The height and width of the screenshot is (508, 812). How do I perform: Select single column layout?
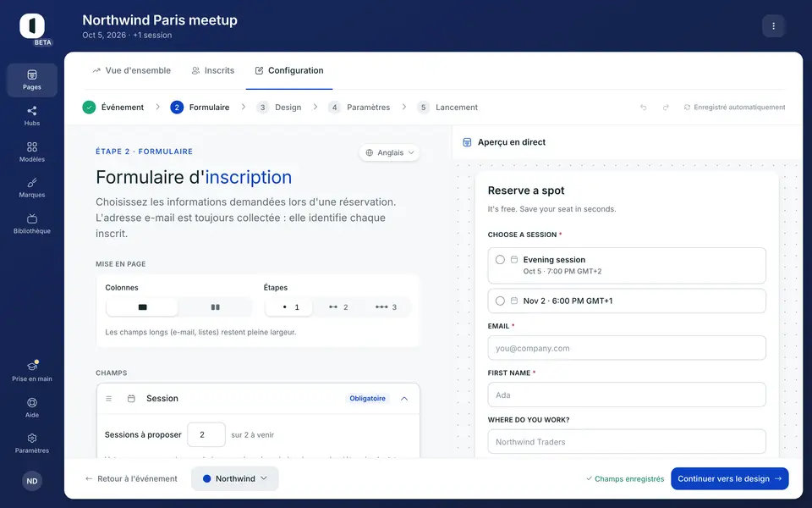click(142, 306)
